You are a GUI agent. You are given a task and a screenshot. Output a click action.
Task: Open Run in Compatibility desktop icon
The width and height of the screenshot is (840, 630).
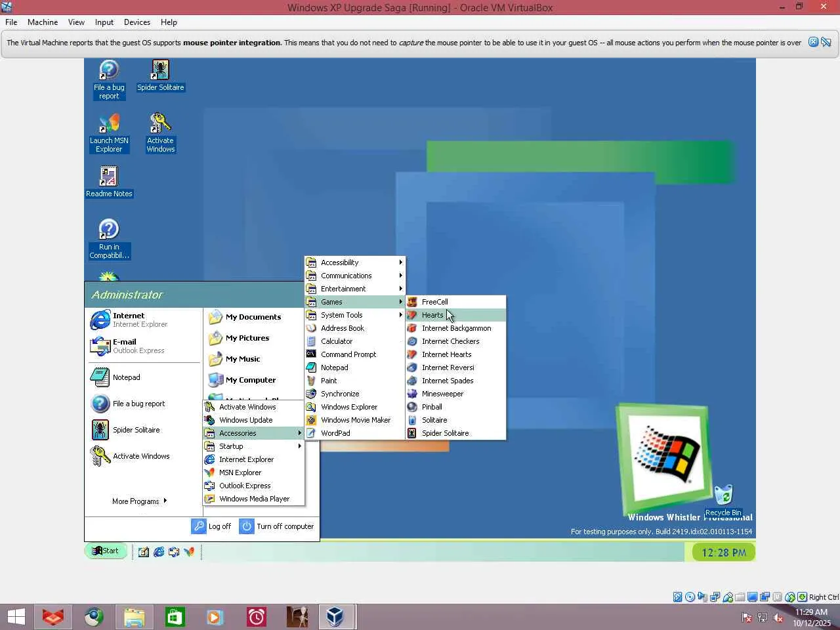tap(109, 239)
